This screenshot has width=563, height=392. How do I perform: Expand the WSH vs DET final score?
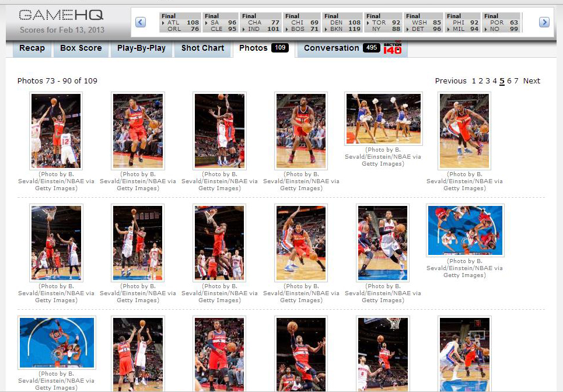(x=423, y=23)
